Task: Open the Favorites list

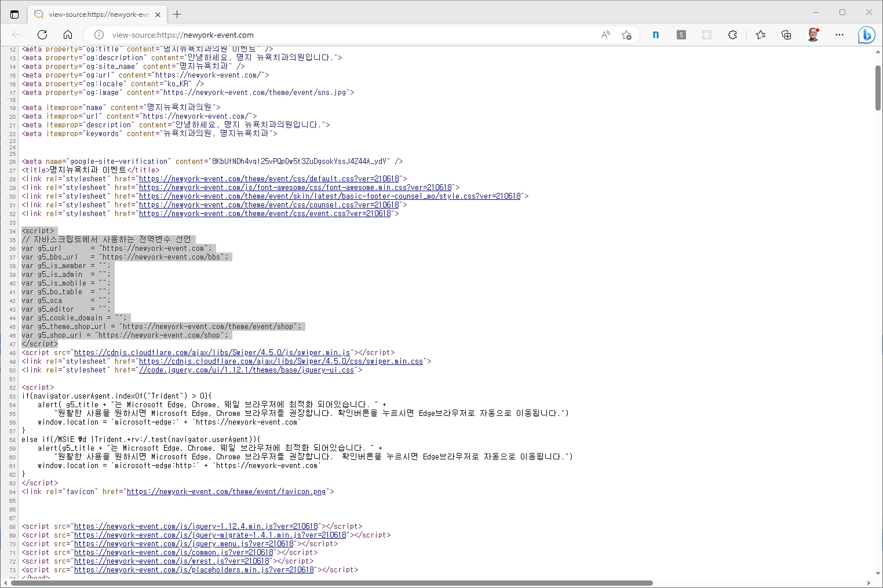Action: coord(761,35)
